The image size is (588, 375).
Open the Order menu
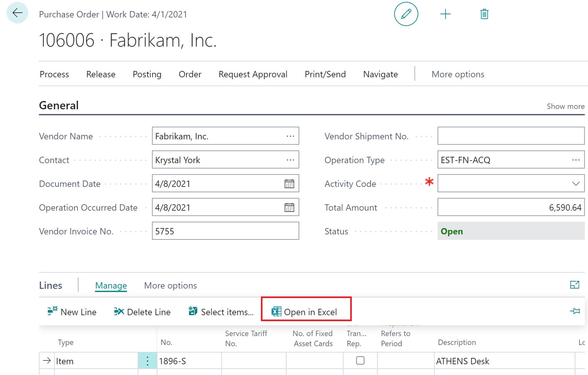190,74
